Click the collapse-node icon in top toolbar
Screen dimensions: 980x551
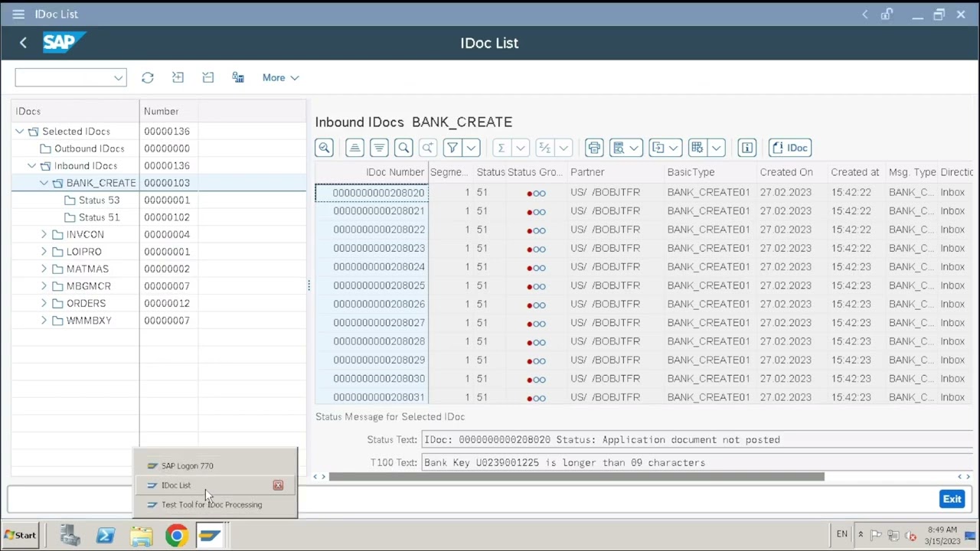(x=207, y=77)
